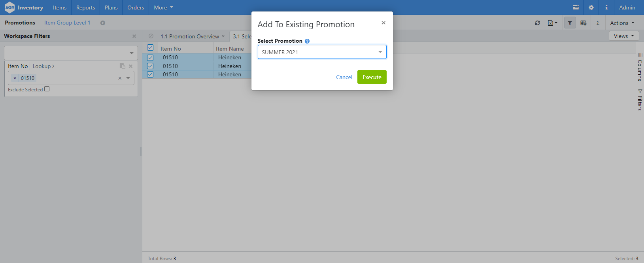Screen dimensions: 644x263
Task: Open the Orders menu
Action: (136, 7)
